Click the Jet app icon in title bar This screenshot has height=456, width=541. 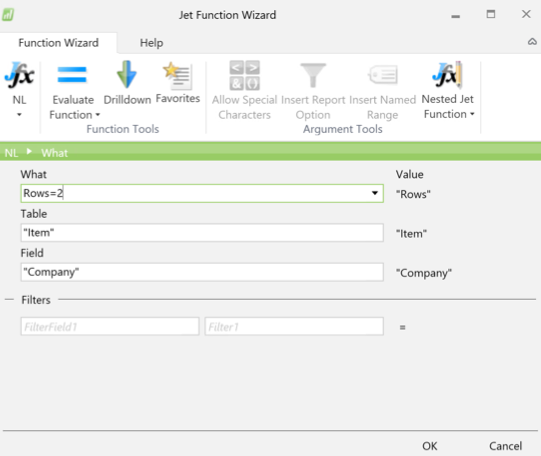pos(8,15)
